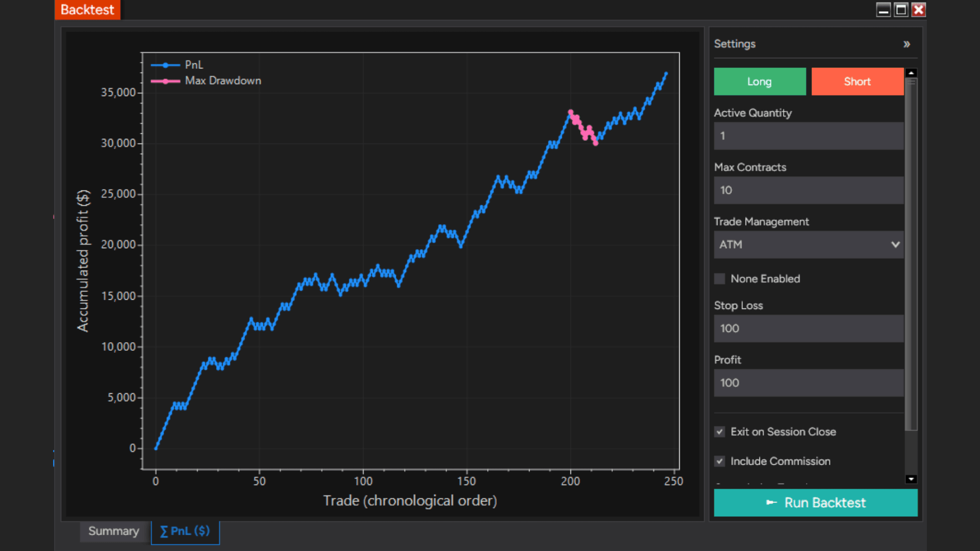
Task: Click the settings scrollbar down arrow
Action: pos(911,479)
